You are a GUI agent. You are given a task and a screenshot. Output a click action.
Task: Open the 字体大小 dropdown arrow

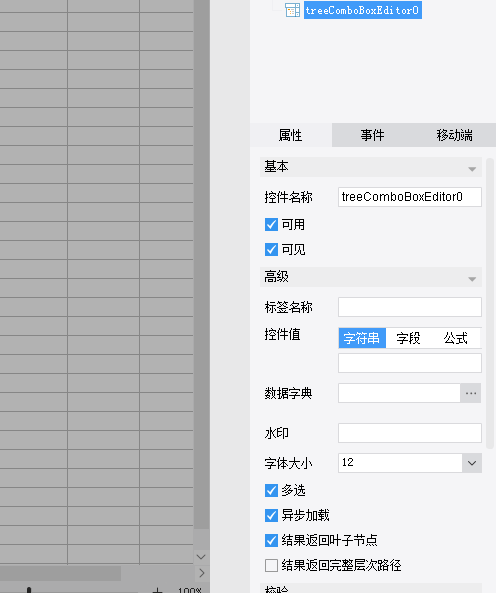[472, 463]
